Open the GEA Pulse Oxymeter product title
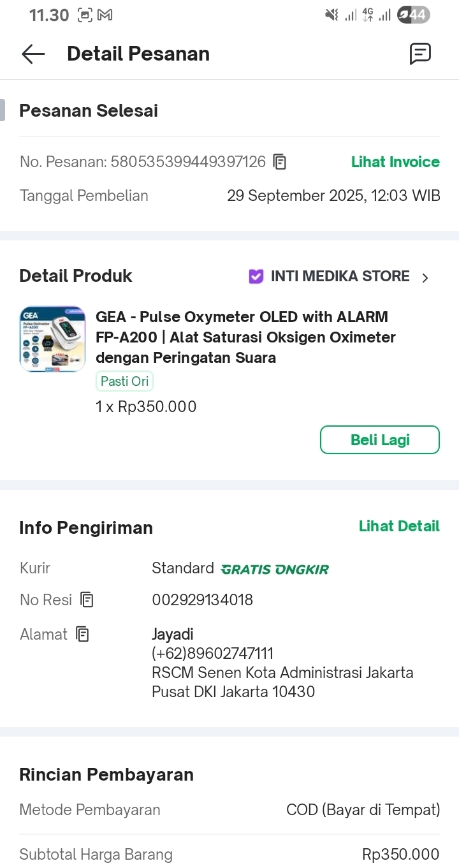The image size is (459, 868). coord(245,337)
